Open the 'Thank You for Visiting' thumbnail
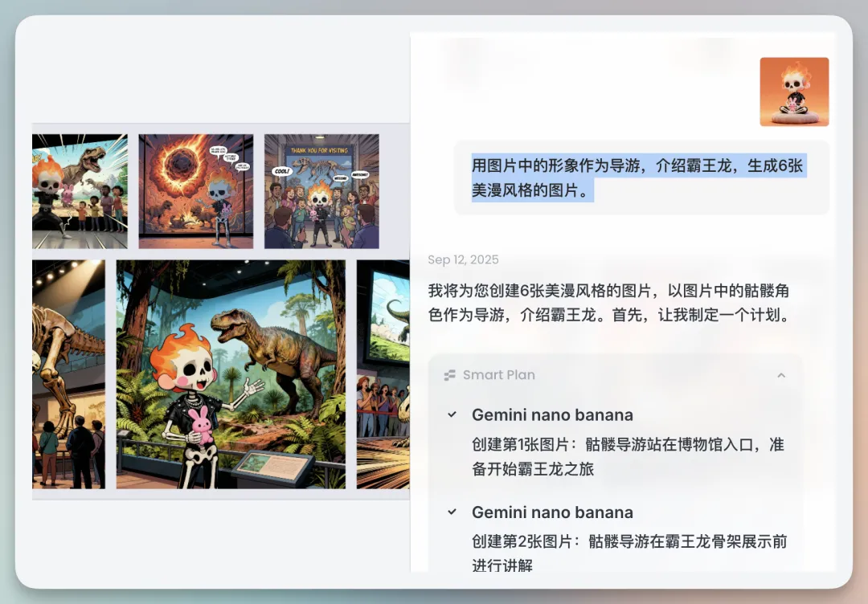The width and height of the screenshot is (868, 604). point(321,191)
